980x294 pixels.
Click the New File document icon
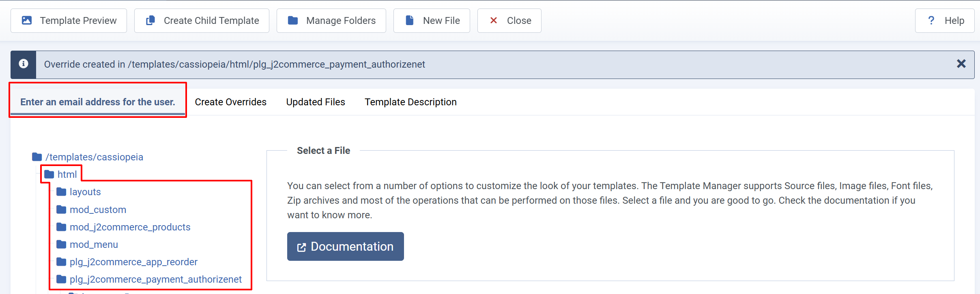(410, 20)
